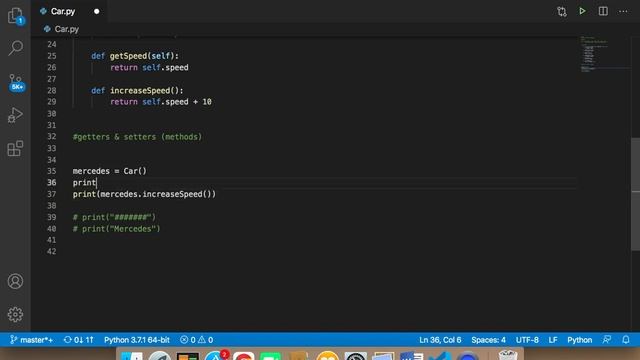
Task: Change indentation via Spaces: 4
Action: click(x=488, y=340)
